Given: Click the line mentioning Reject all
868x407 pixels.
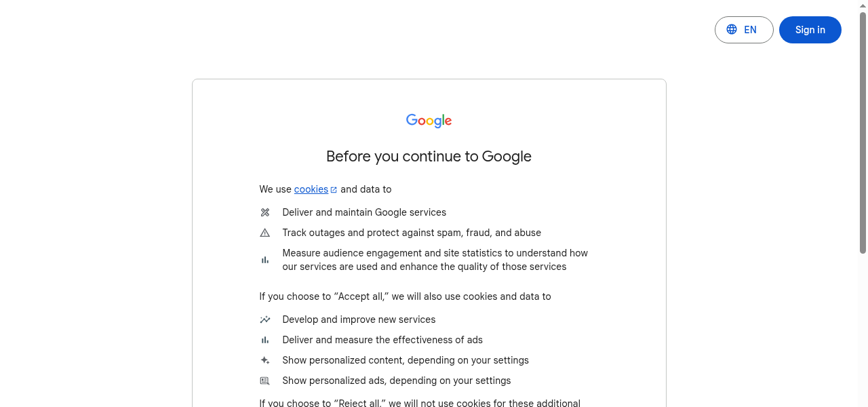Looking at the screenshot, I should point(419,402).
